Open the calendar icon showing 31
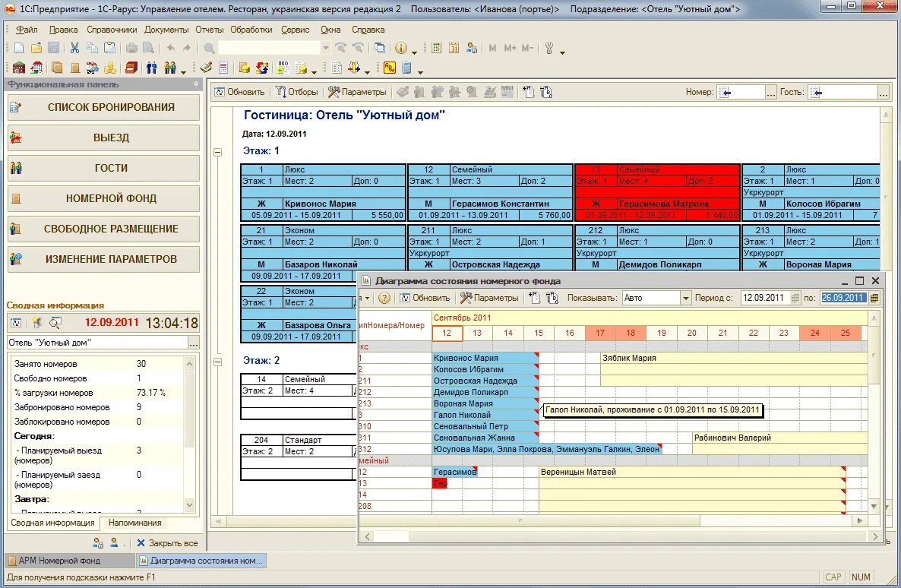This screenshot has height=588, width=901. point(454,49)
